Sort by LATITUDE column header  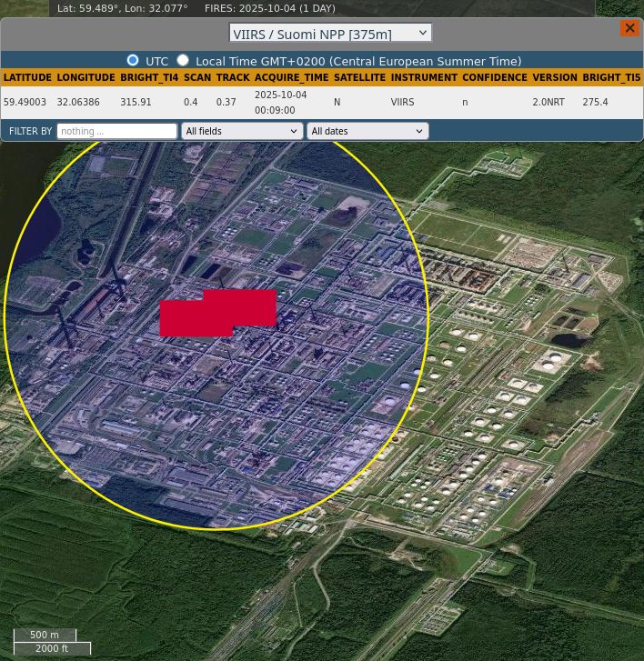click(27, 77)
